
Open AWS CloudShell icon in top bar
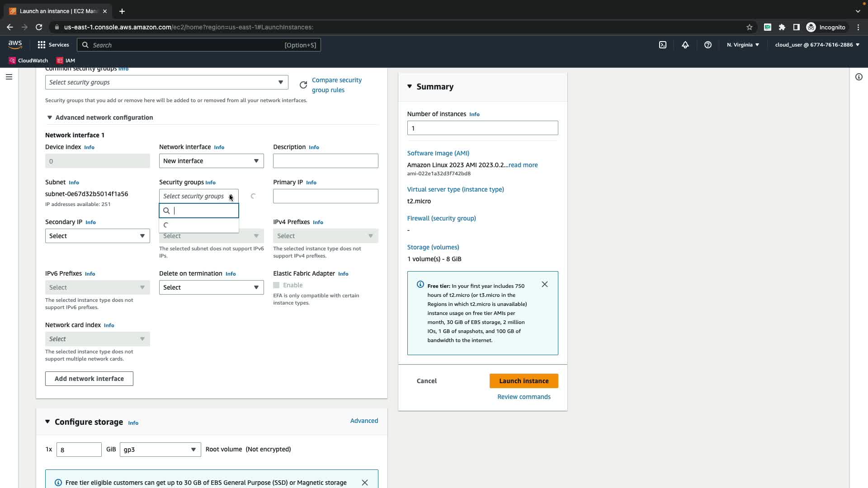[663, 45]
